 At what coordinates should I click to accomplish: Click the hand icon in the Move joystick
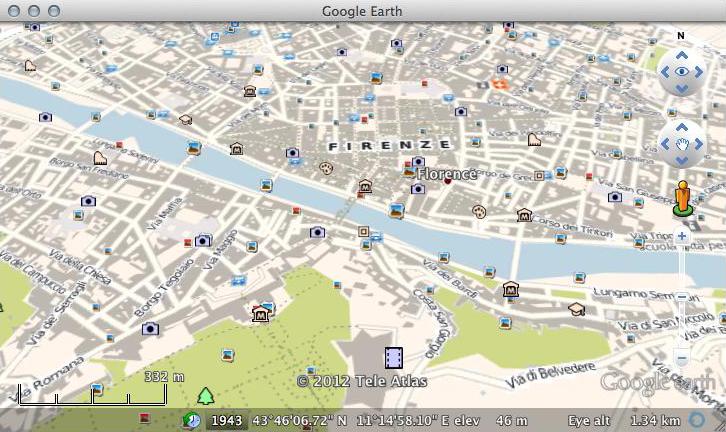(x=682, y=144)
